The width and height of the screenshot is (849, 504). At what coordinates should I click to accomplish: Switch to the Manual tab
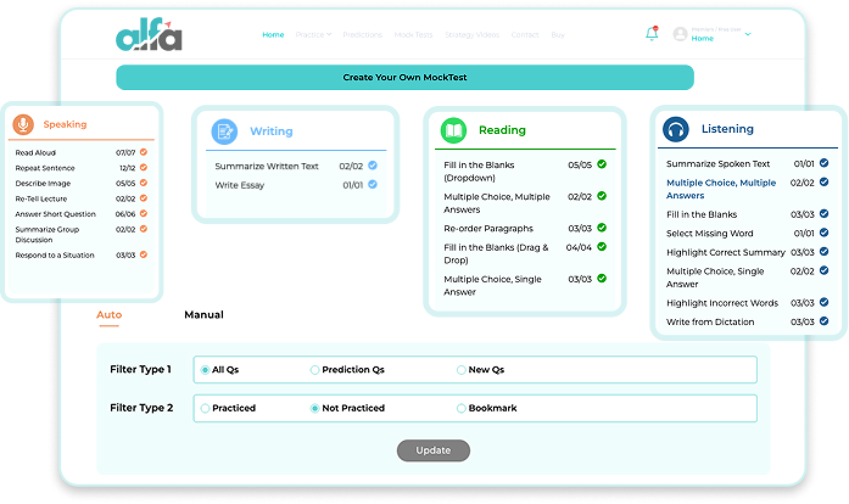204,315
